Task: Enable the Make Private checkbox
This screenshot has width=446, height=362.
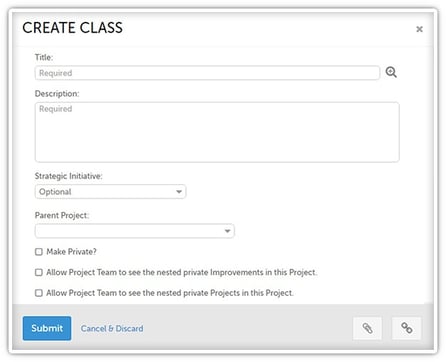Action: pyautogui.click(x=39, y=252)
